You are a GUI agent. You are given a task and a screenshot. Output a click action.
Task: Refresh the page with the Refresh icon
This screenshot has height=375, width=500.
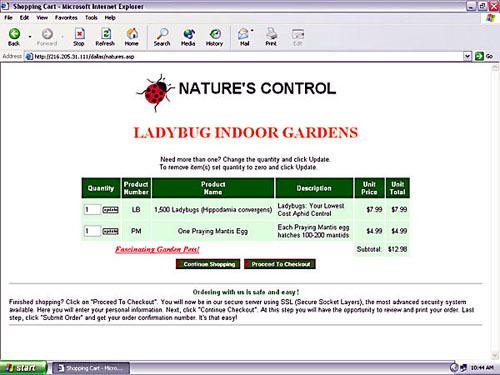106,34
